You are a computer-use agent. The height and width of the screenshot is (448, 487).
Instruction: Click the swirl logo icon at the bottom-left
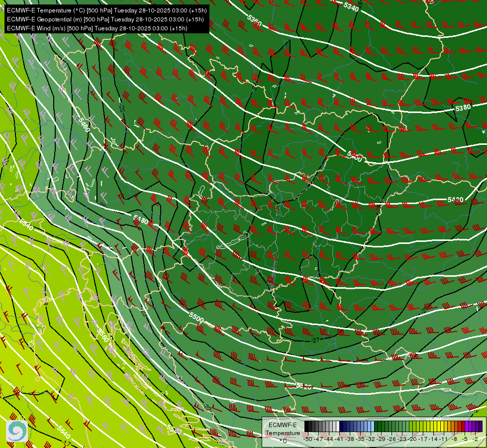click(x=17, y=431)
